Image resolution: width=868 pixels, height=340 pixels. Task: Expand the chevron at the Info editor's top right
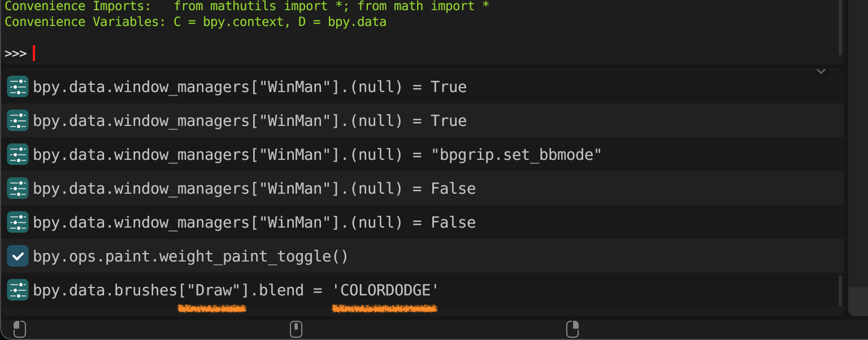(821, 71)
